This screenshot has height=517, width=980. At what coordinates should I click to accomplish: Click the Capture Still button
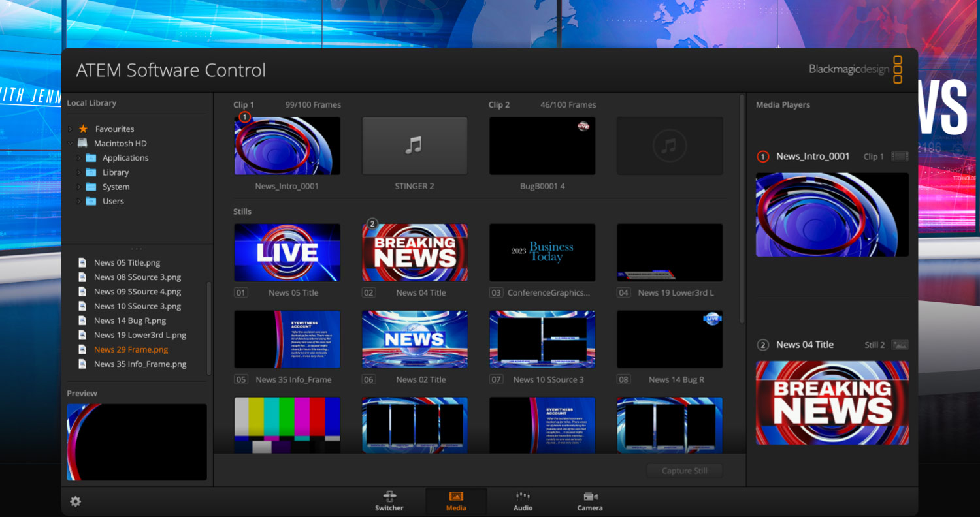click(684, 470)
